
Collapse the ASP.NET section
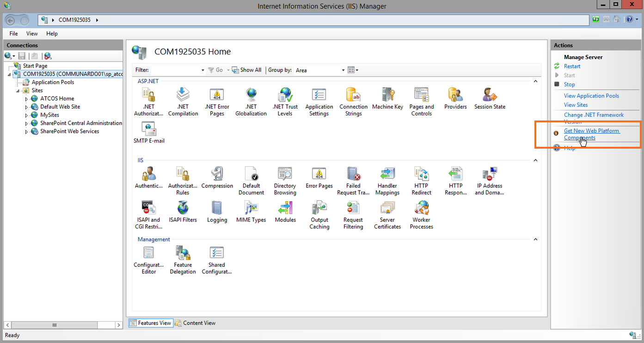pos(535,81)
